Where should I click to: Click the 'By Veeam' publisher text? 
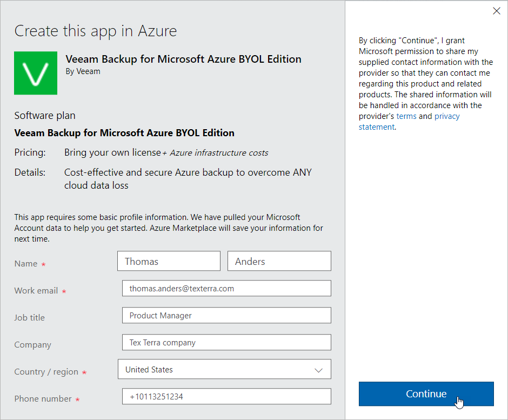[83, 71]
